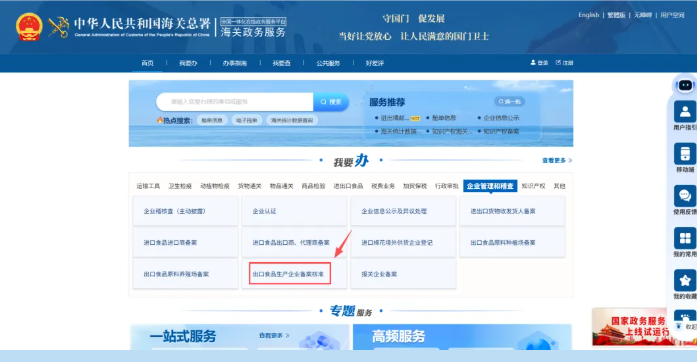Click the national emblem logo
697x362 pixels.
pos(29,27)
